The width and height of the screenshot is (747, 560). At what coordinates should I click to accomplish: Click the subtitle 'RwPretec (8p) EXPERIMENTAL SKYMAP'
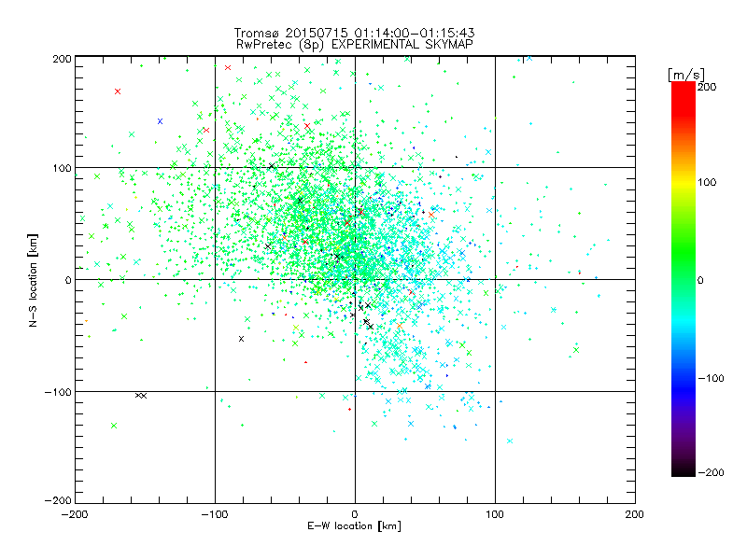pyautogui.click(x=355, y=45)
